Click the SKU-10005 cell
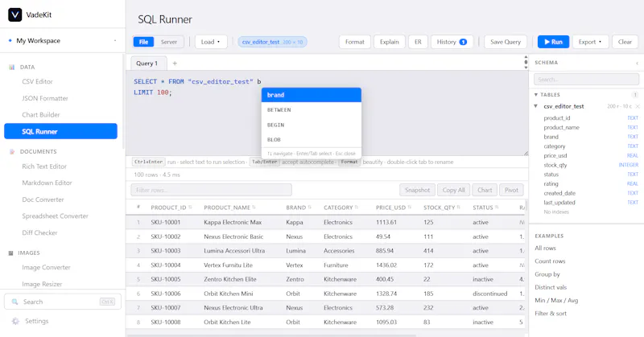 pos(166,279)
